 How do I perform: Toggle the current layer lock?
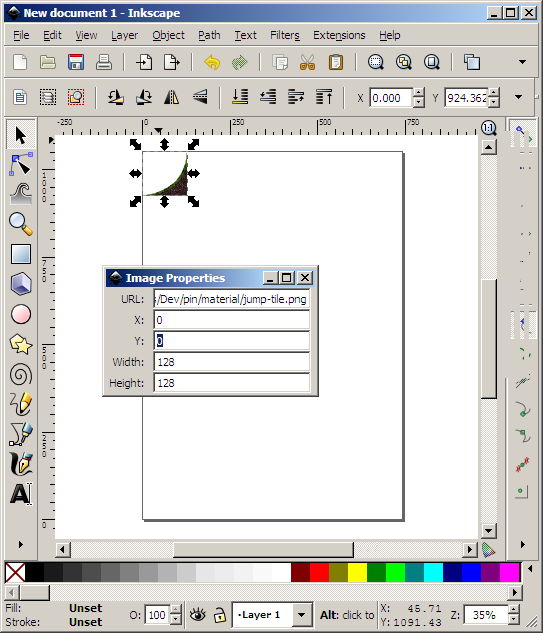click(219, 615)
